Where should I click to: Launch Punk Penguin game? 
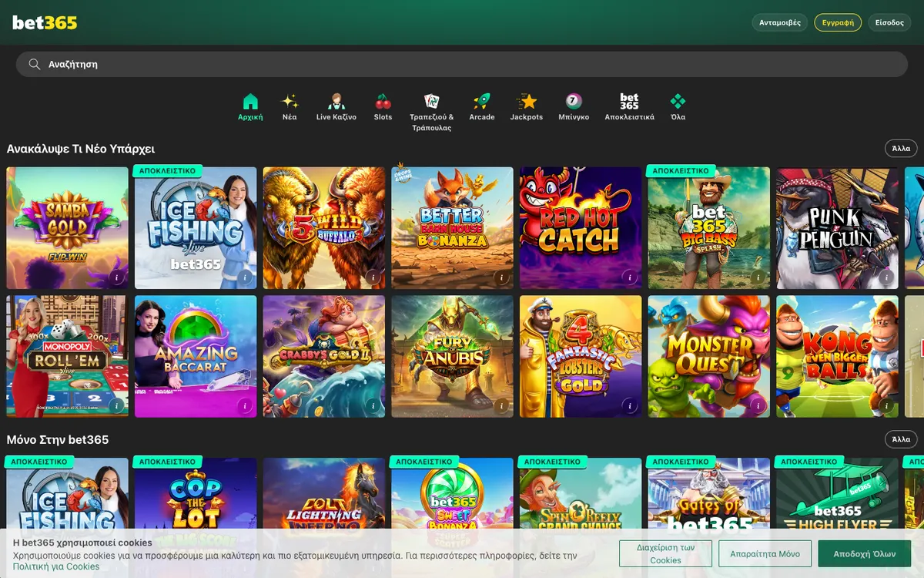[837, 228]
